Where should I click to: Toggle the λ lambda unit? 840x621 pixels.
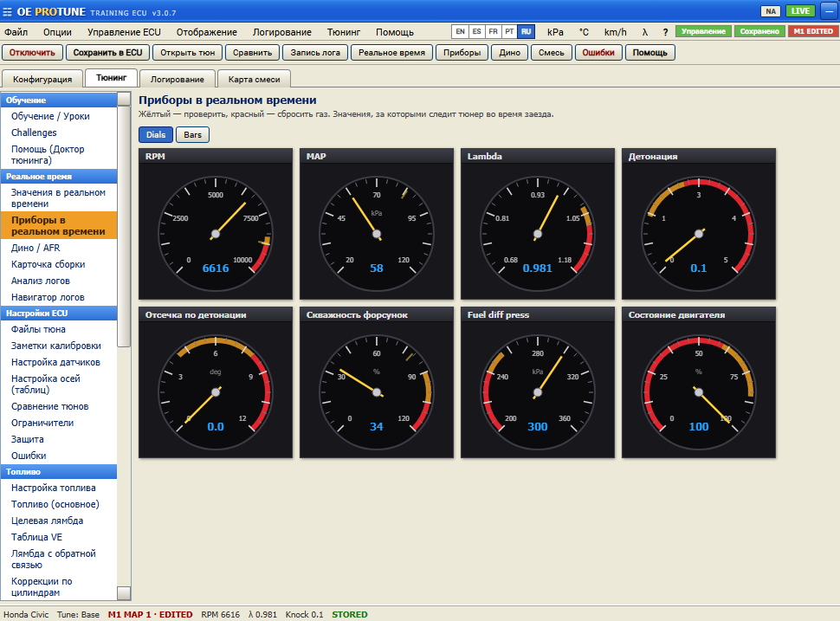tap(645, 32)
